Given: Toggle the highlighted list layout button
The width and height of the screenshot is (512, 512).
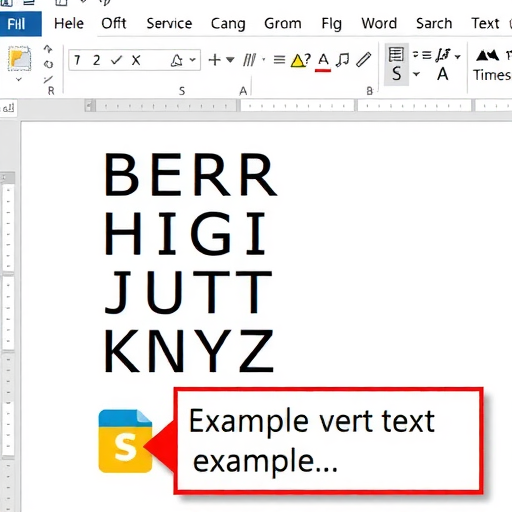Looking at the screenshot, I should [396, 64].
